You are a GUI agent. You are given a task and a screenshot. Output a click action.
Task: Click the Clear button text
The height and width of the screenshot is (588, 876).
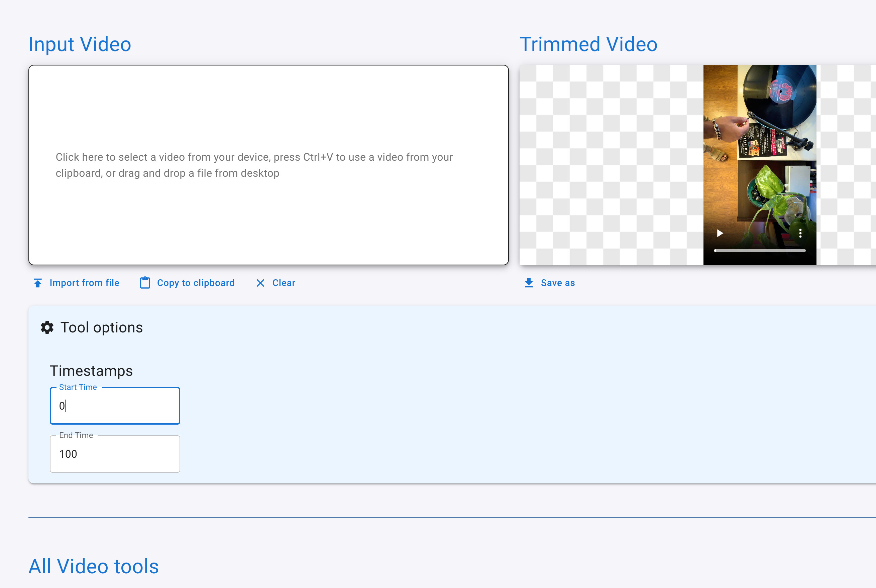pyautogui.click(x=284, y=283)
